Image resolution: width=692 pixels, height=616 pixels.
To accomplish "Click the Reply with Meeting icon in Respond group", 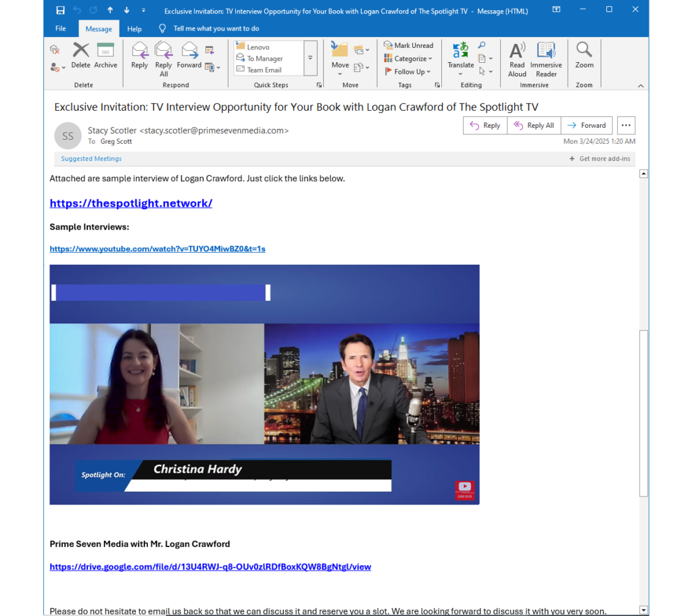I will (x=209, y=50).
